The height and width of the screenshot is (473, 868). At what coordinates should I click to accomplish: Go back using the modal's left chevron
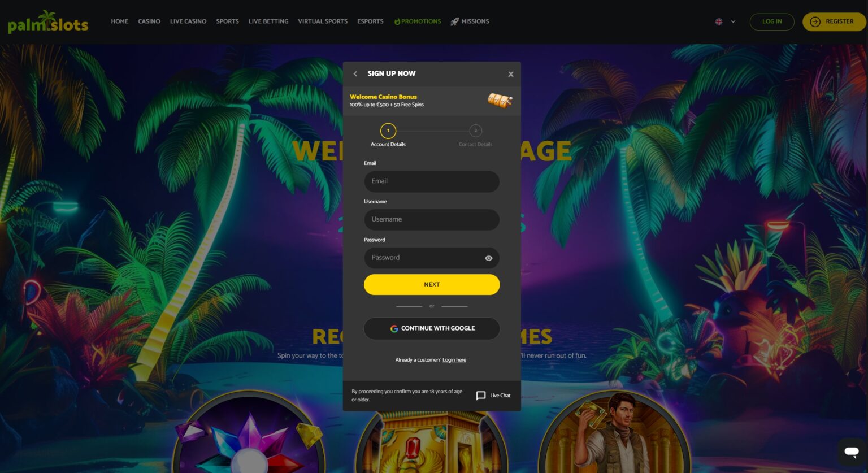tap(355, 73)
